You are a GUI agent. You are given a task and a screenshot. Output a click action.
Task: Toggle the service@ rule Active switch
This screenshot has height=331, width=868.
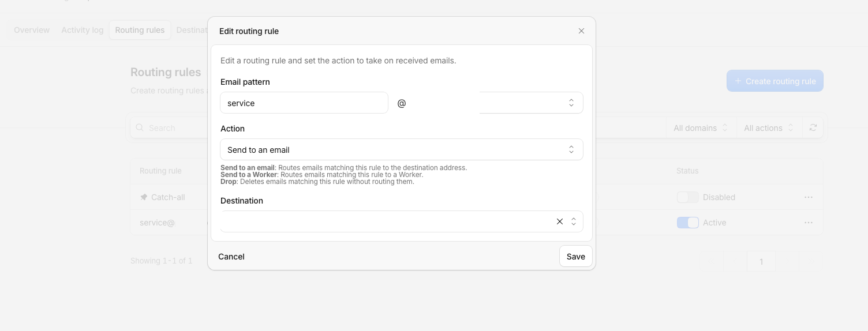coord(688,223)
